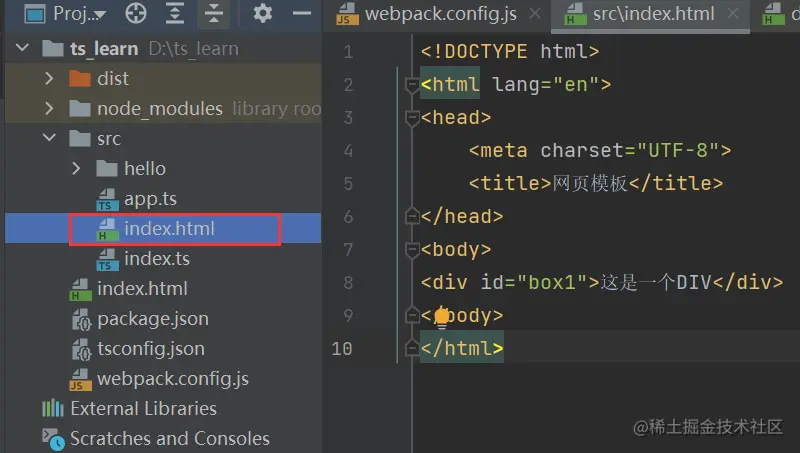
Task: Click the package.json file icon
Action: [81, 319]
